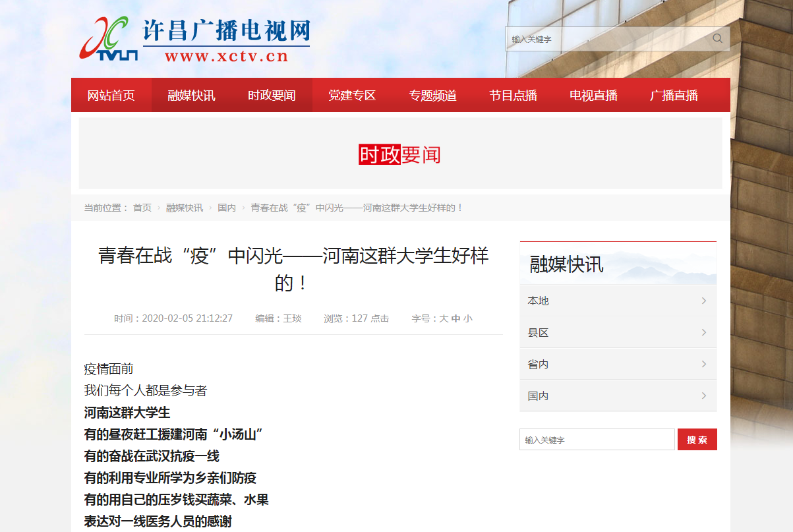Expand the 本地 sidebar chevron
The height and width of the screenshot is (532, 793).
click(703, 301)
